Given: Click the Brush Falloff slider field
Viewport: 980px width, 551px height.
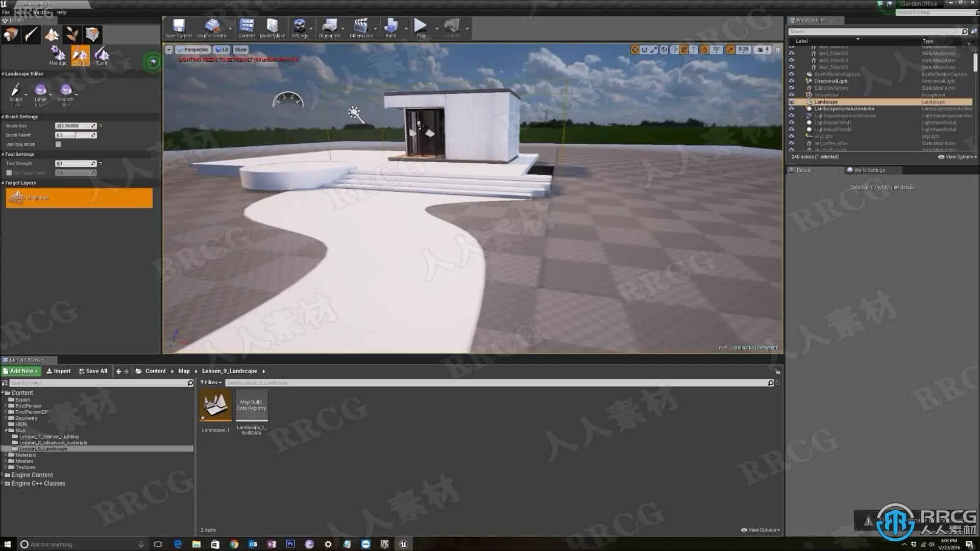Looking at the screenshot, I should (75, 135).
